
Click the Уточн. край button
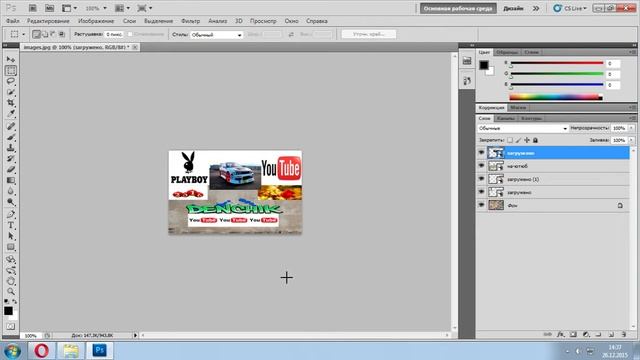point(369,34)
